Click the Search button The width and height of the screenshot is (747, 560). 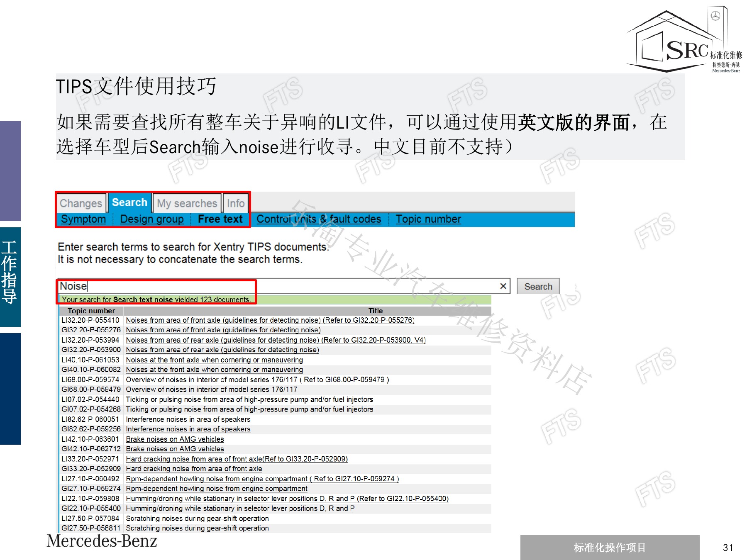(538, 287)
